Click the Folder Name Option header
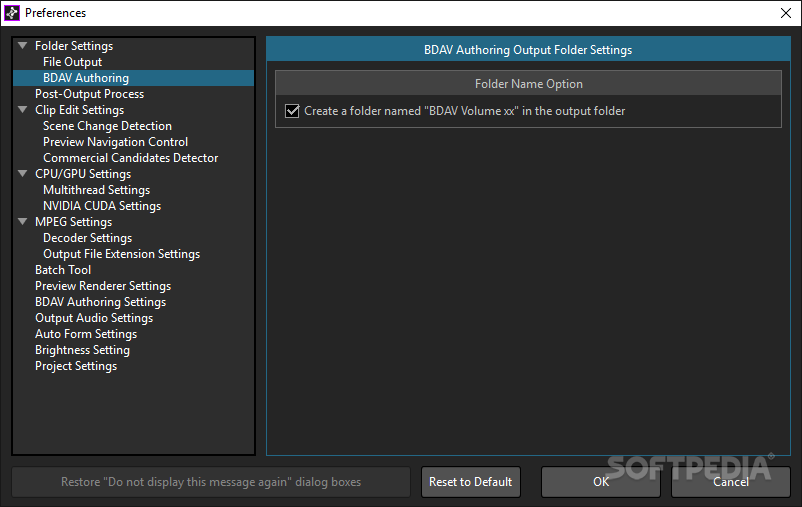Image resolution: width=802 pixels, height=507 pixels. tap(528, 83)
